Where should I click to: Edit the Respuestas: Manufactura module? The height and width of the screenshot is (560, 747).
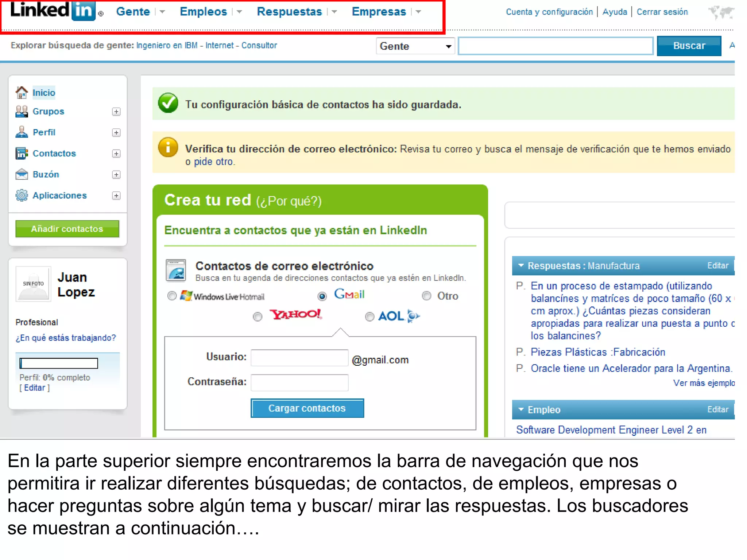point(718,265)
